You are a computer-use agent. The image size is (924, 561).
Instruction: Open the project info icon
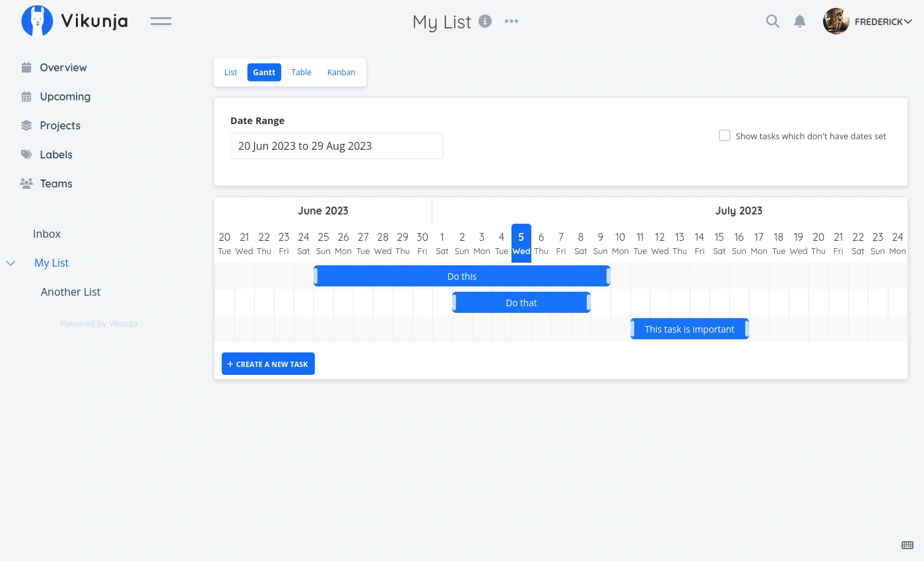click(485, 21)
